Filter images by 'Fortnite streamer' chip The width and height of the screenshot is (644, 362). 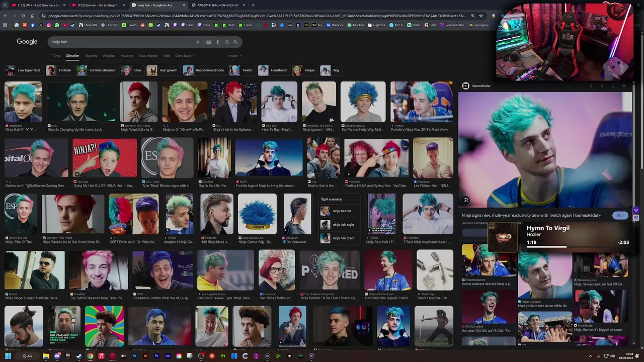point(97,70)
